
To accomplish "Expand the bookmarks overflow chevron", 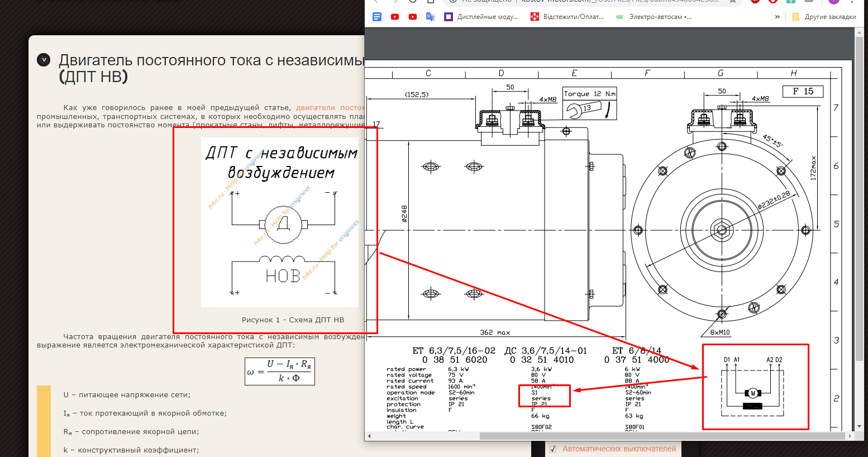I will (x=777, y=17).
